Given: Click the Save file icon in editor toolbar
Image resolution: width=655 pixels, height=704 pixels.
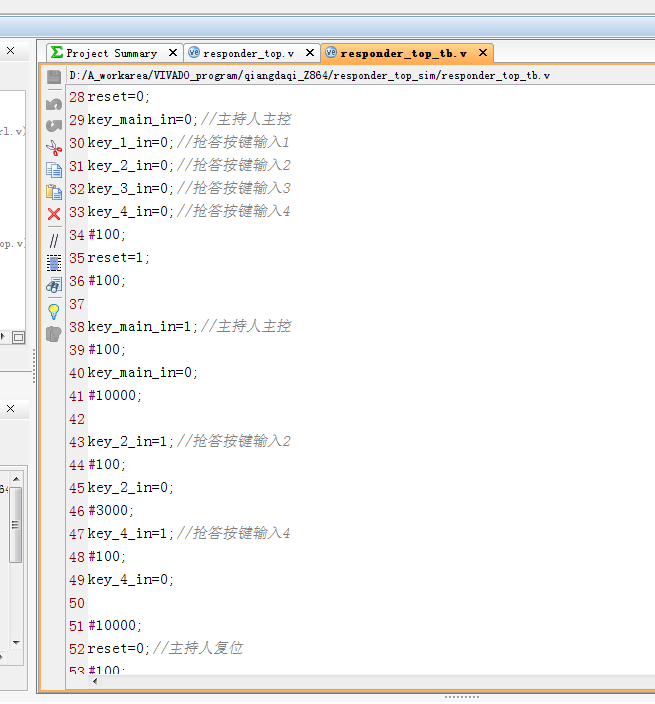Looking at the screenshot, I should click(54, 77).
